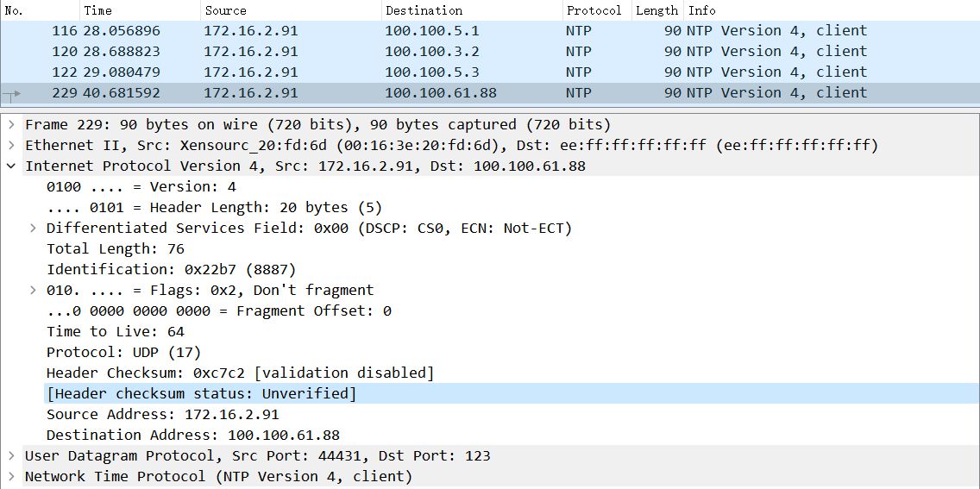Click destination 100.100.61.88 in packet list row
The image size is (980, 489).
[x=441, y=93]
